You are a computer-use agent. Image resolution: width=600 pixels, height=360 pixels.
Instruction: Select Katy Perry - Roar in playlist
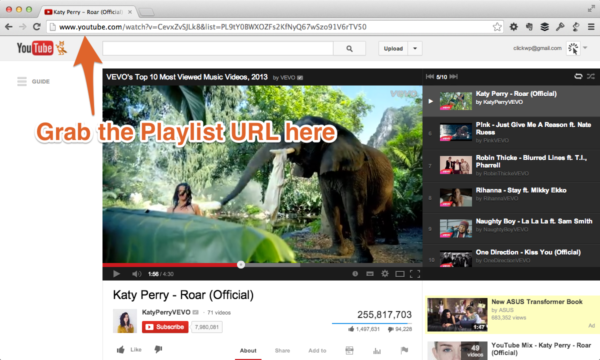511,101
